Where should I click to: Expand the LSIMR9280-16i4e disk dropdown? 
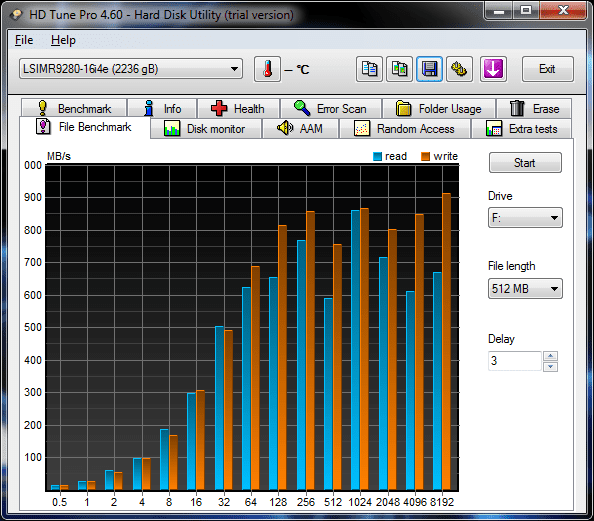tap(131, 69)
